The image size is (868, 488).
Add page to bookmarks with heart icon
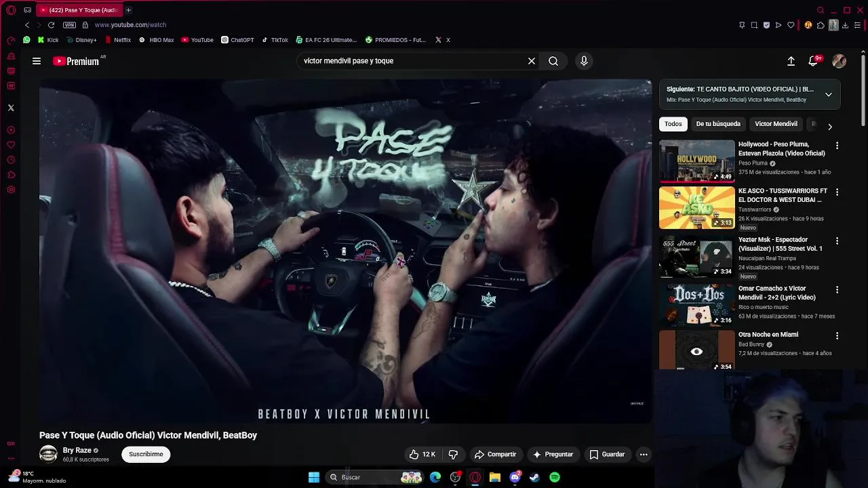tap(791, 25)
